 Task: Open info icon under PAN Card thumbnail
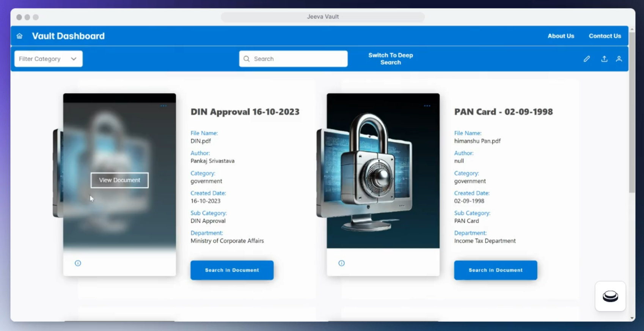coord(341,263)
